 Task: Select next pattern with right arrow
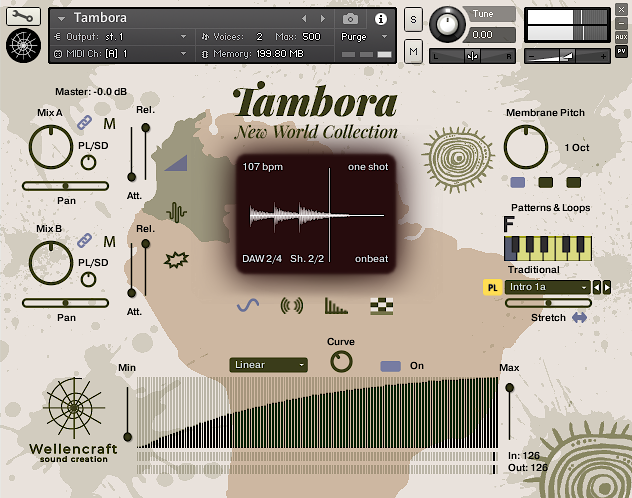point(607,287)
